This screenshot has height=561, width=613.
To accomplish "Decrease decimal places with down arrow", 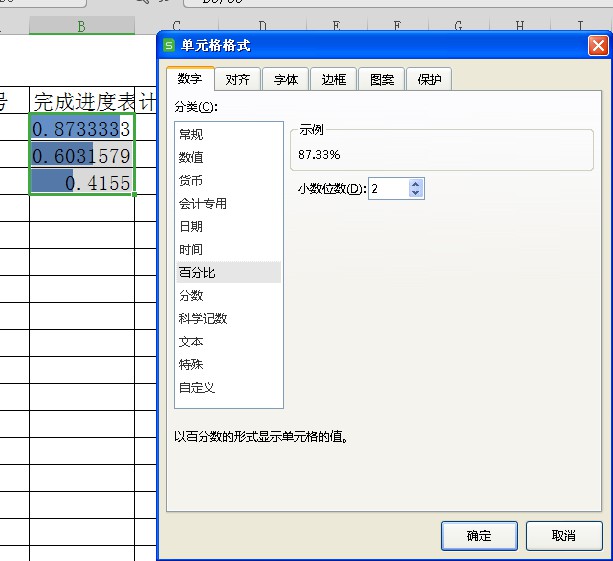I will click(416, 193).
